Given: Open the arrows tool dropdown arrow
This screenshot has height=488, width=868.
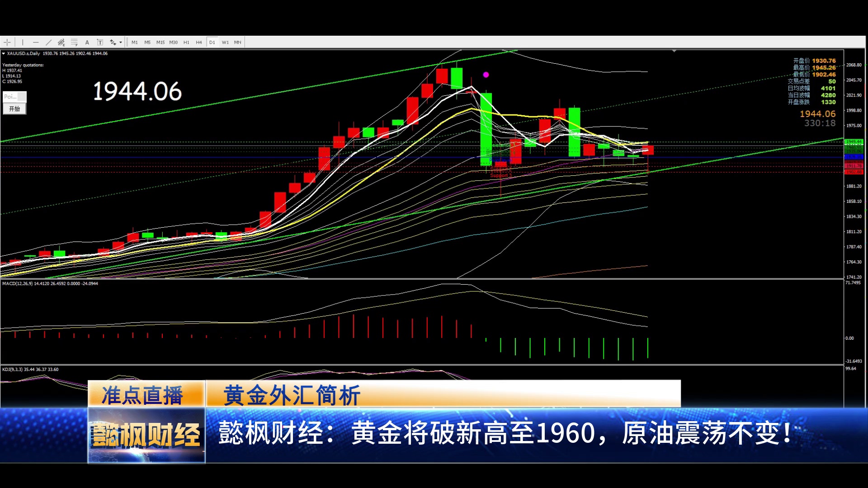Looking at the screenshot, I should (121, 42).
